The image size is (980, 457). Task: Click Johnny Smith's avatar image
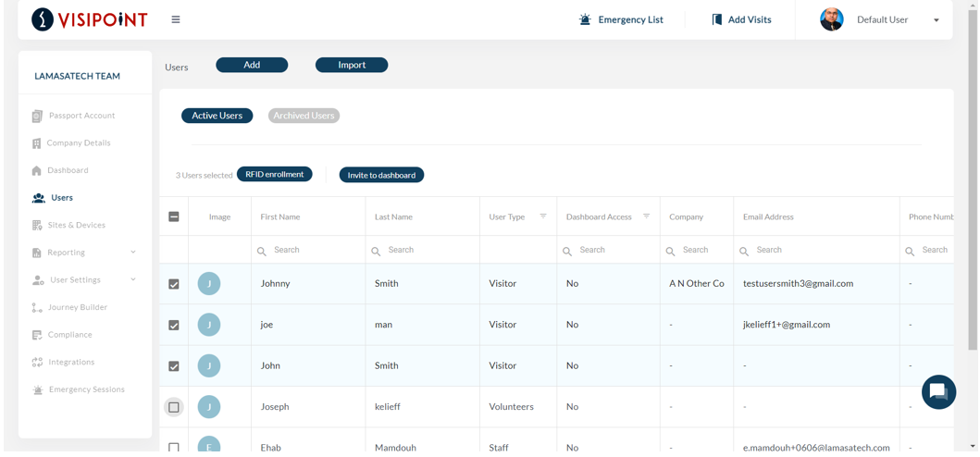[x=209, y=284]
